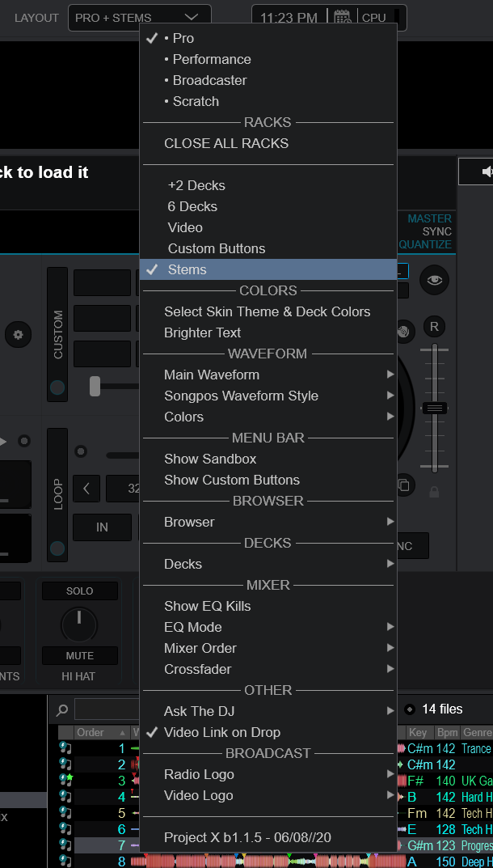The height and width of the screenshot is (868, 493).
Task: Open the custom pads gear settings
Action: tap(19, 335)
